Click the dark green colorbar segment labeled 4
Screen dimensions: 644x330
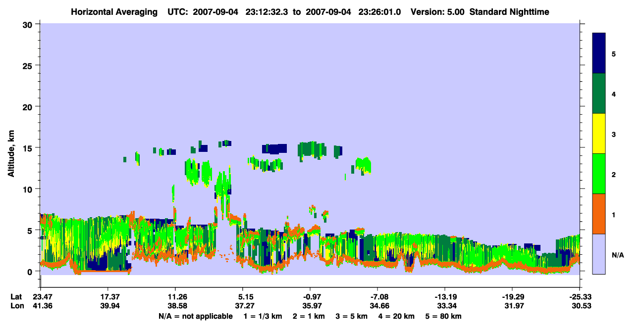pos(599,94)
